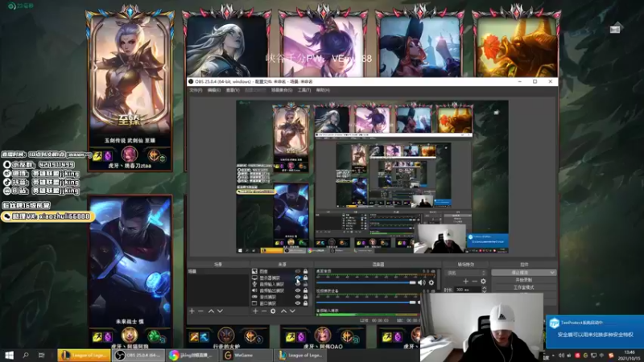Toggle visibility eye of 窗口捕获 source
The width and height of the screenshot is (644, 362).
pos(298,303)
